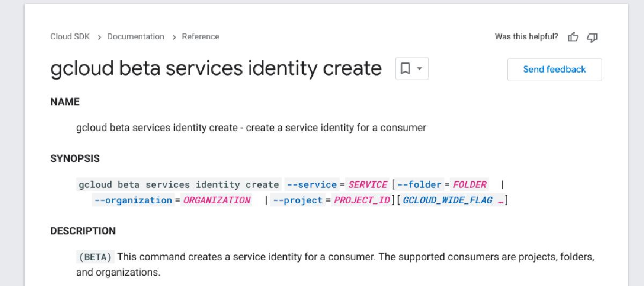Click the DESCRIPTION section heading
This screenshot has width=644, height=286.
[x=83, y=231]
